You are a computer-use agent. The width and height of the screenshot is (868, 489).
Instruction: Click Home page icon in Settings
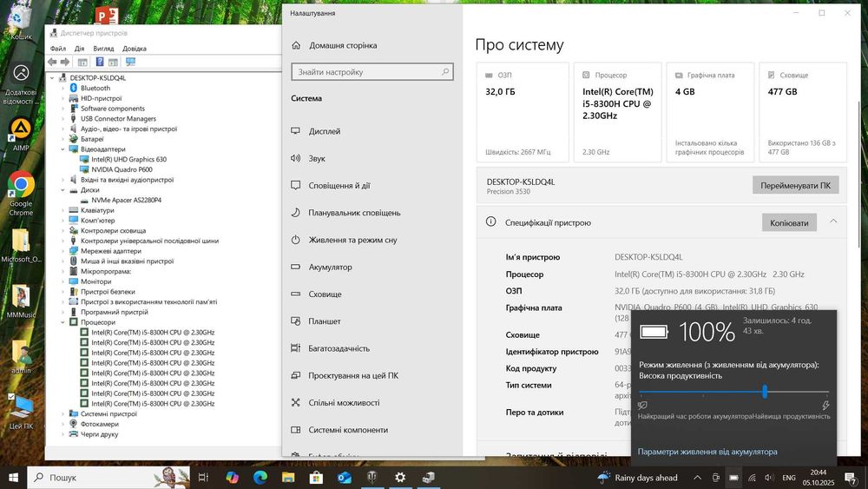[296, 45]
